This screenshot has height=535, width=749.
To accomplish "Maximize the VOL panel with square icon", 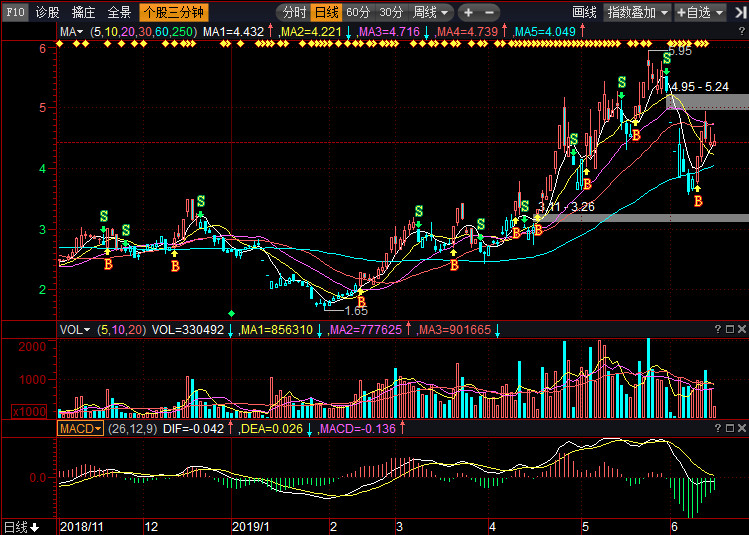I will [728, 329].
